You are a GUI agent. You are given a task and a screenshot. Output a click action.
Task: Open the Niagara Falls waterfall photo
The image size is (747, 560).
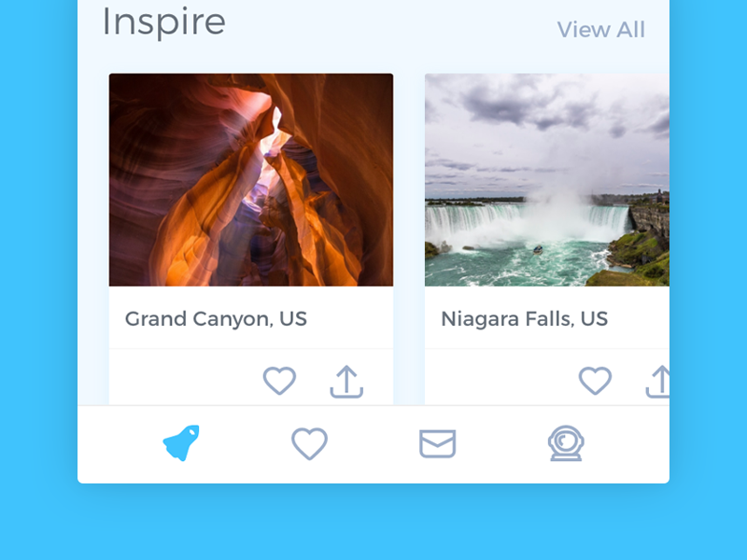click(547, 180)
